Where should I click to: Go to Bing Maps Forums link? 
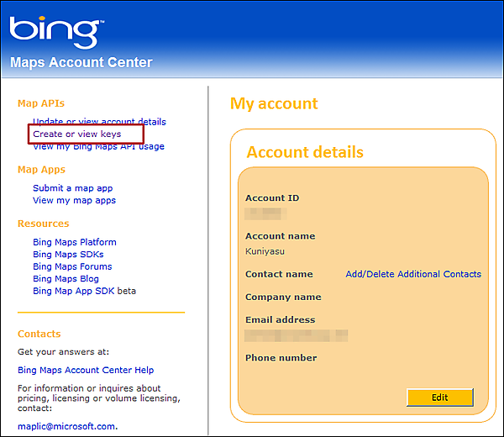[x=72, y=266]
